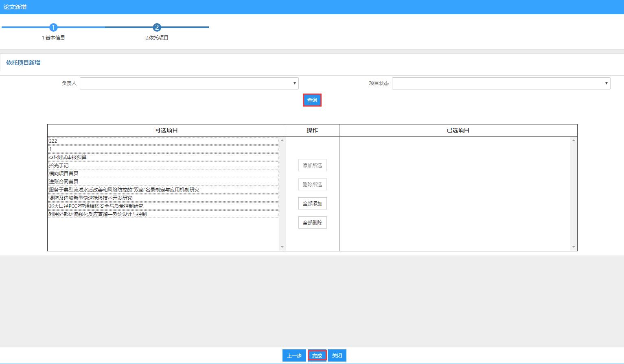Click the 关闭 button
The height and width of the screenshot is (364, 624).
(x=337, y=356)
